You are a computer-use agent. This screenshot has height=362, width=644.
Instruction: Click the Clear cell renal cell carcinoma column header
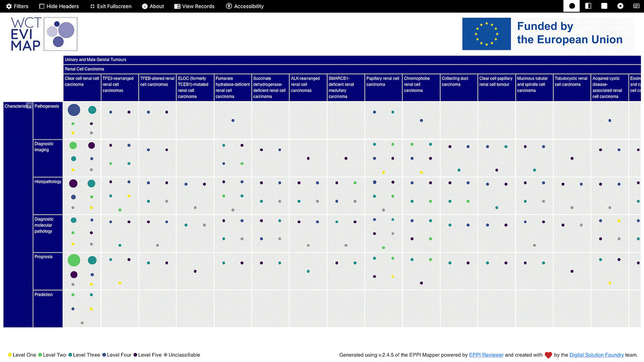point(82,87)
